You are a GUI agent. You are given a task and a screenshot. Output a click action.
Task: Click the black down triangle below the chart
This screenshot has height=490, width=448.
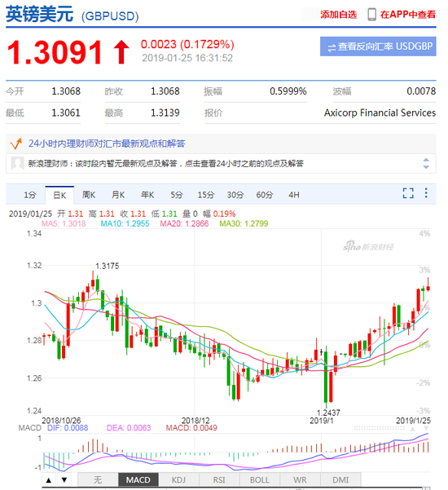point(64,479)
